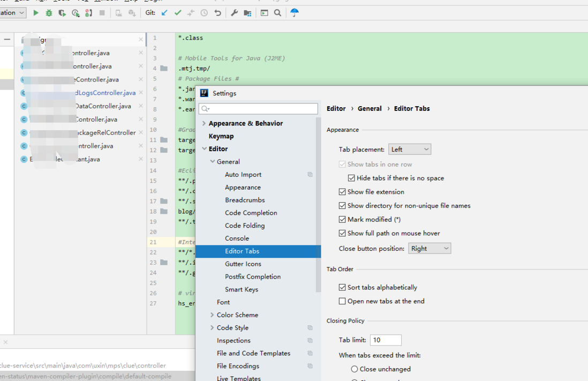Close the DataController.java tab

coord(141,106)
